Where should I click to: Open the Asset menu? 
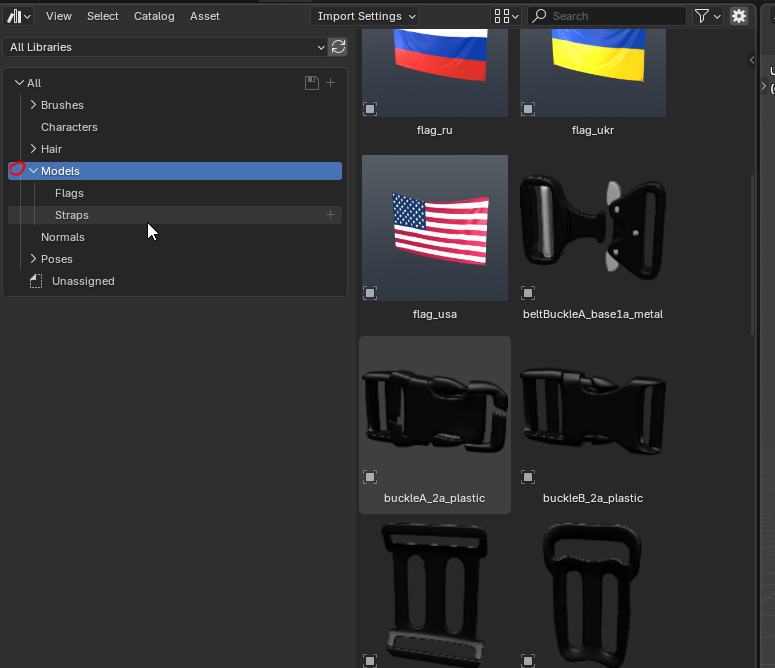tap(205, 16)
